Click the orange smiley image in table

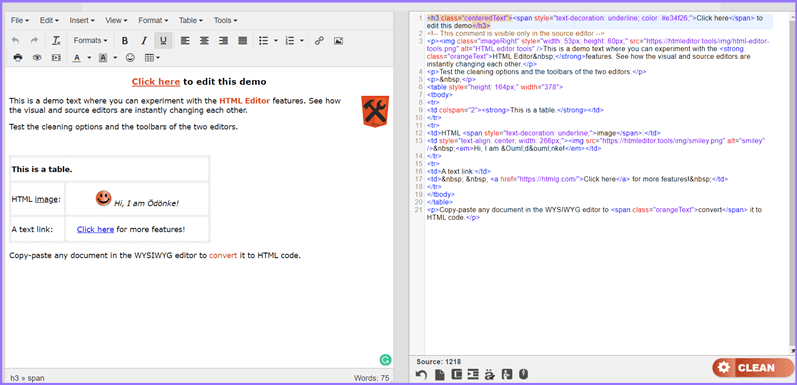click(103, 198)
